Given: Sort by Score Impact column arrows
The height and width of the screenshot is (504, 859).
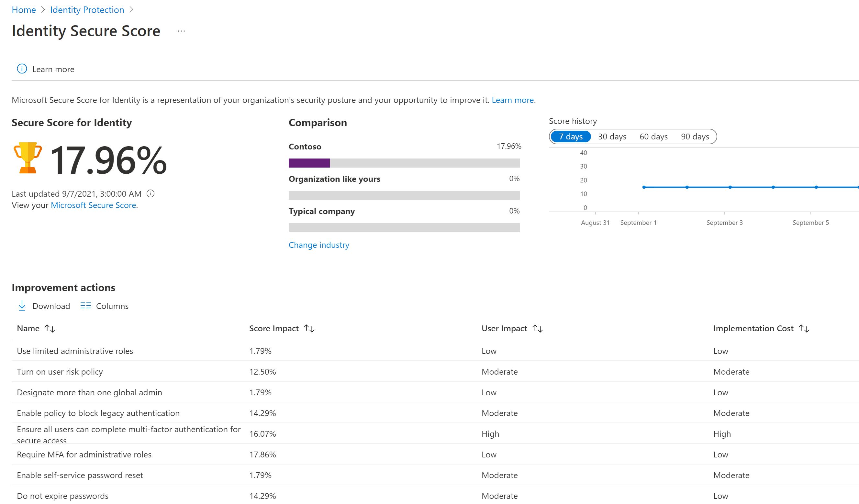Looking at the screenshot, I should click(x=309, y=328).
